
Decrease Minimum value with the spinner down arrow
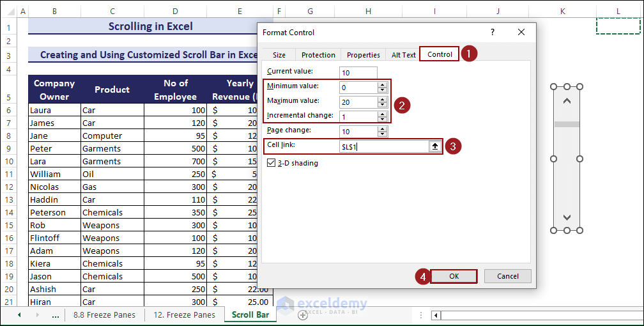pos(382,89)
